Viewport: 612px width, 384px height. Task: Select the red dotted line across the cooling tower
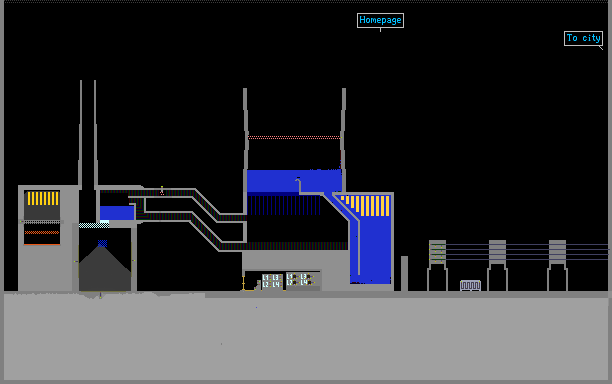point(294,137)
